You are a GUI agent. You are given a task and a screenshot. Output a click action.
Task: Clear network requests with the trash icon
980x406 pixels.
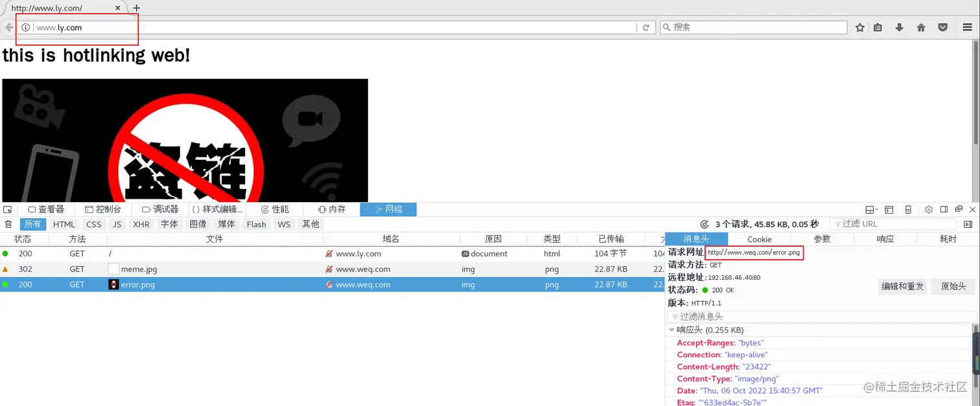click(8, 224)
